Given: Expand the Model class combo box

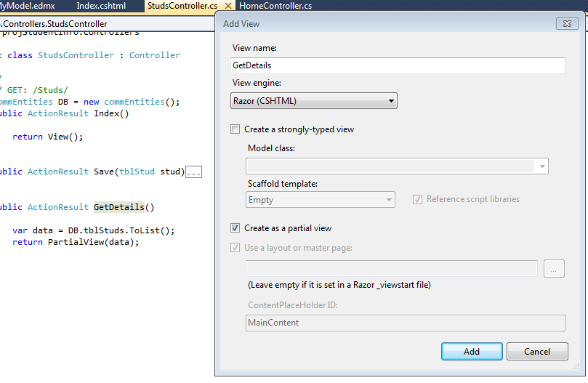Looking at the screenshot, I should click(541, 166).
